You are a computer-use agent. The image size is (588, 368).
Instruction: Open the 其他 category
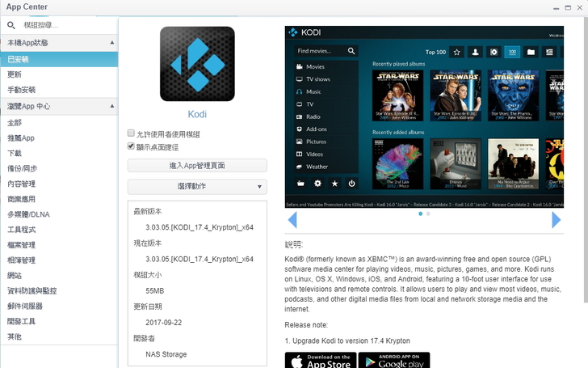coord(59,336)
